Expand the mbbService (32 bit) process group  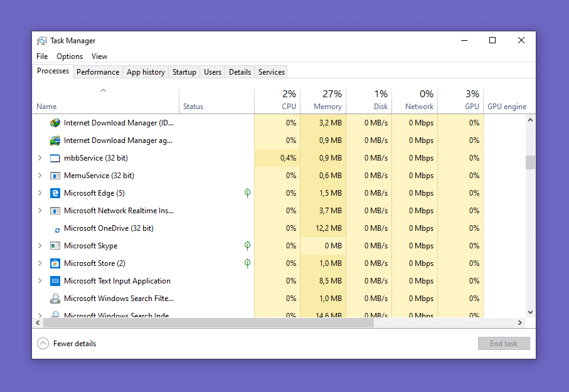(40, 158)
